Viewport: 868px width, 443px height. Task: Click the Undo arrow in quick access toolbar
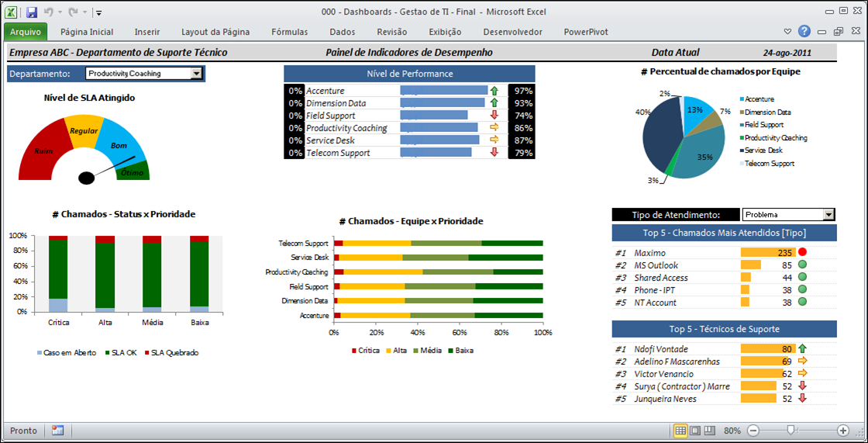click(48, 12)
